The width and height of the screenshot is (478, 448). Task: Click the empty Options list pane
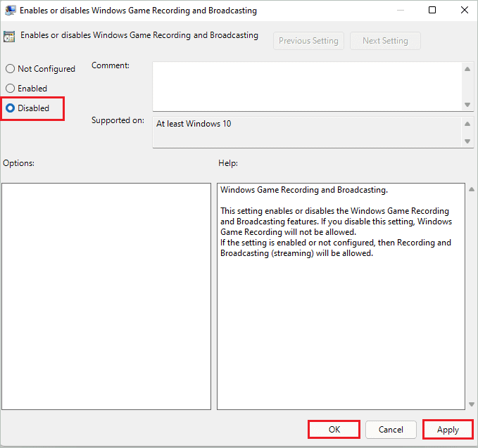pos(106,296)
